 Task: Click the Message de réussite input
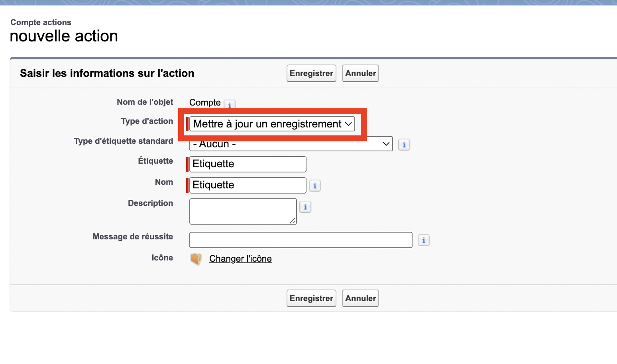pos(301,240)
